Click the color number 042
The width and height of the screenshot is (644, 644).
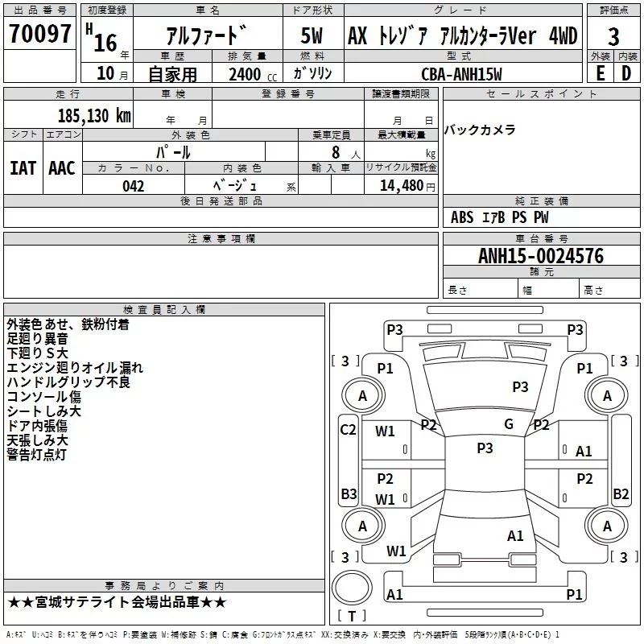click(133, 186)
